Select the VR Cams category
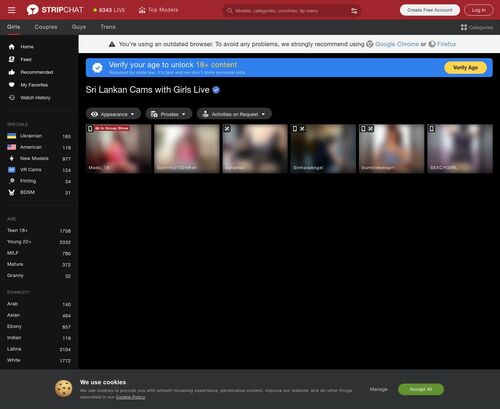Screen dimensions: 500x409 coord(39,170)
